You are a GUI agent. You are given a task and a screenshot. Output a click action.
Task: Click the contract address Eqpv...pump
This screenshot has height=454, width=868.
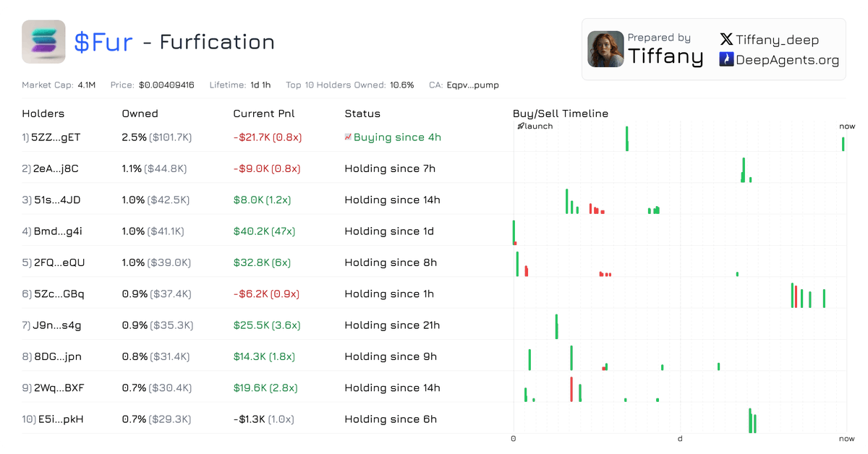click(473, 85)
